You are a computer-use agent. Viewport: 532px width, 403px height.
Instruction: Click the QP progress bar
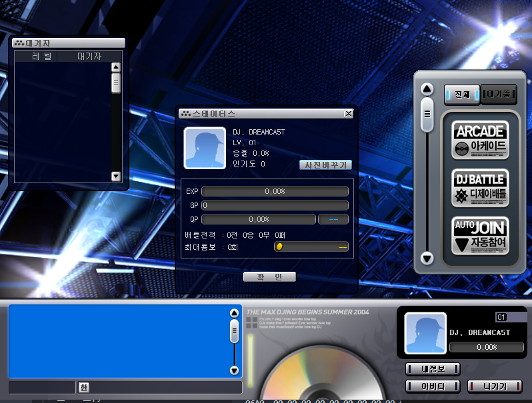[x=259, y=219]
